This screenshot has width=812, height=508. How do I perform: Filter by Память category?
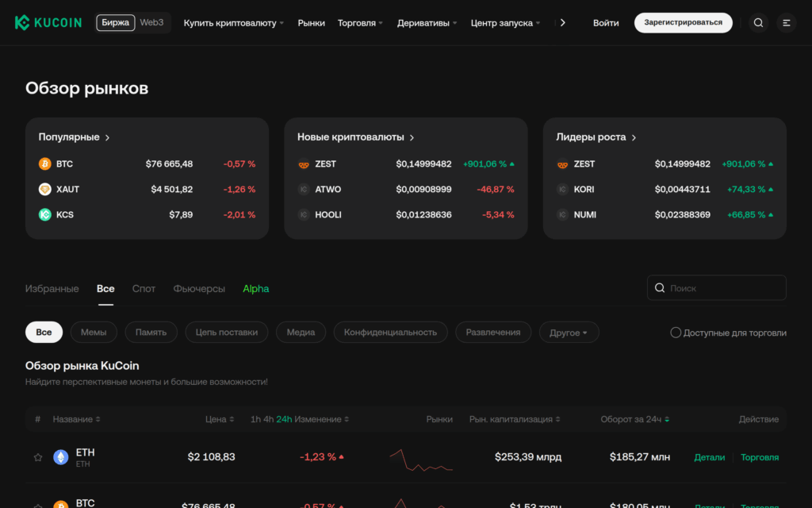151,333
